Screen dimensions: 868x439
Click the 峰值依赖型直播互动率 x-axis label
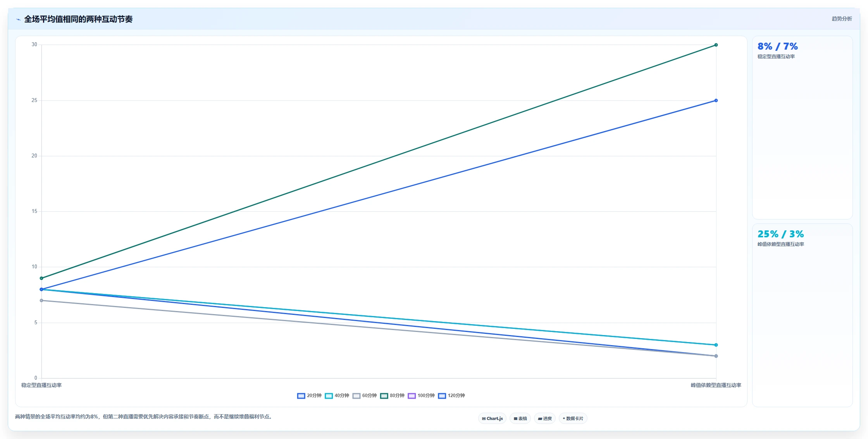click(716, 385)
